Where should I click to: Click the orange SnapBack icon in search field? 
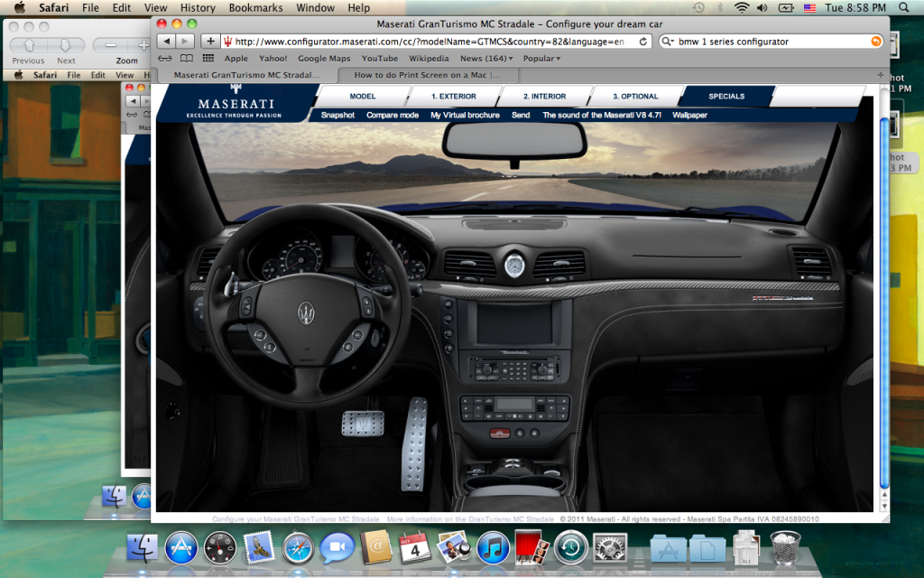[x=876, y=42]
